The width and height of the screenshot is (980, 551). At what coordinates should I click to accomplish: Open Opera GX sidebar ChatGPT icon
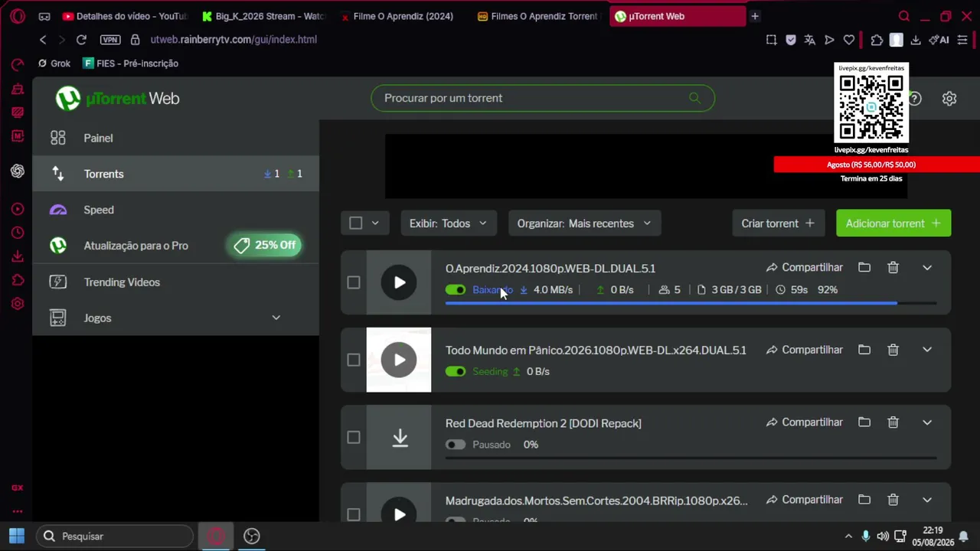[18, 171]
